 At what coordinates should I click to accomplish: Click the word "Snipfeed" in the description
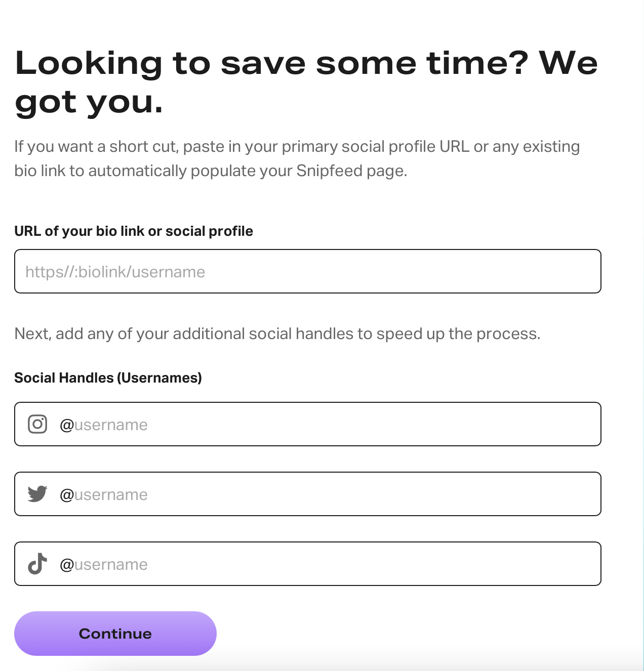tap(329, 171)
